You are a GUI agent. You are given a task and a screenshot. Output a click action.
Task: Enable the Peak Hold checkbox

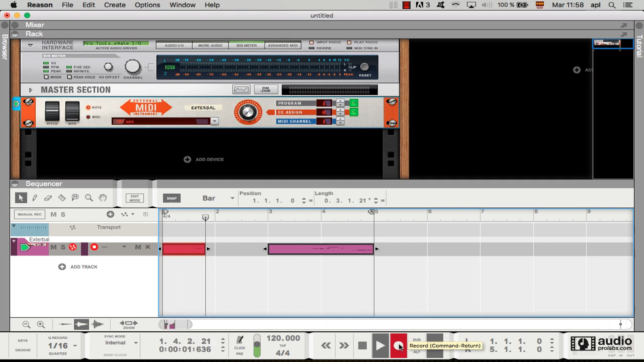(x=69, y=77)
